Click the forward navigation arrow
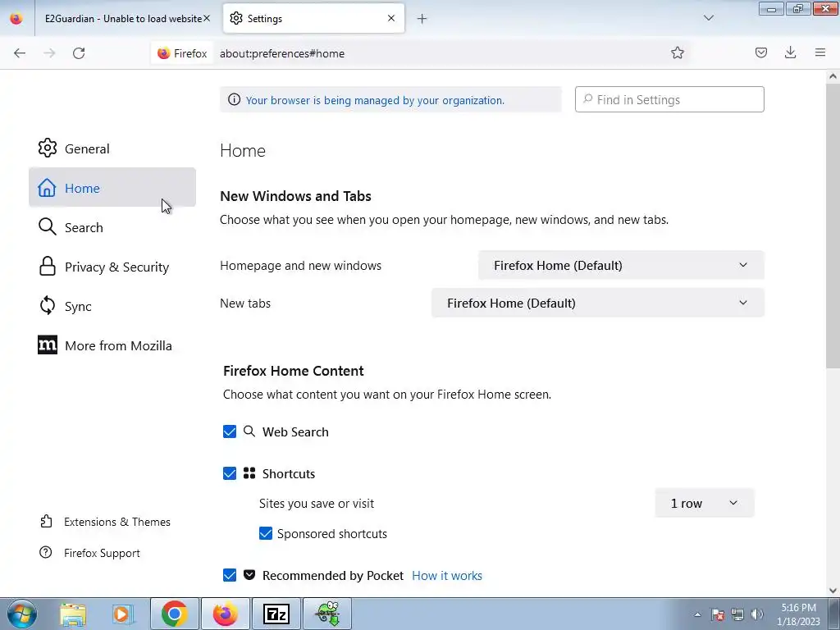Screen dimensions: 840x630 49,53
